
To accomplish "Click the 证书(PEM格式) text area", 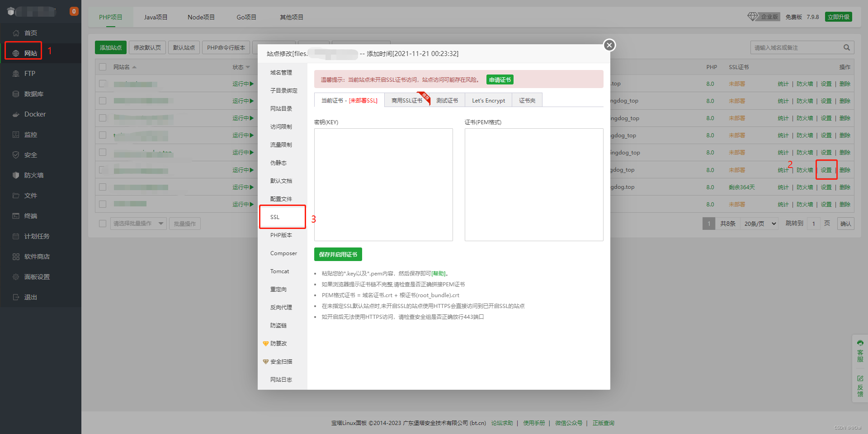I will [x=534, y=185].
